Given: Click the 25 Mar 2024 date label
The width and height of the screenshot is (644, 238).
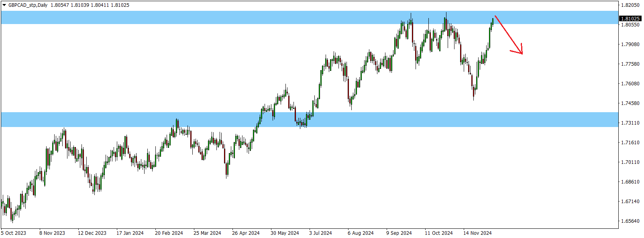Looking at the screenshot, I should [x=207, y=233].
